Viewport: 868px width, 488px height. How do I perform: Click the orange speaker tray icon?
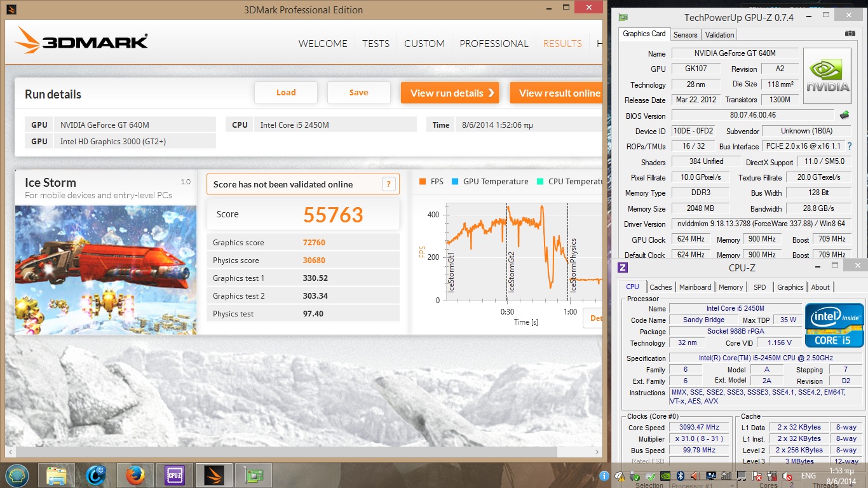click(695, 475)
